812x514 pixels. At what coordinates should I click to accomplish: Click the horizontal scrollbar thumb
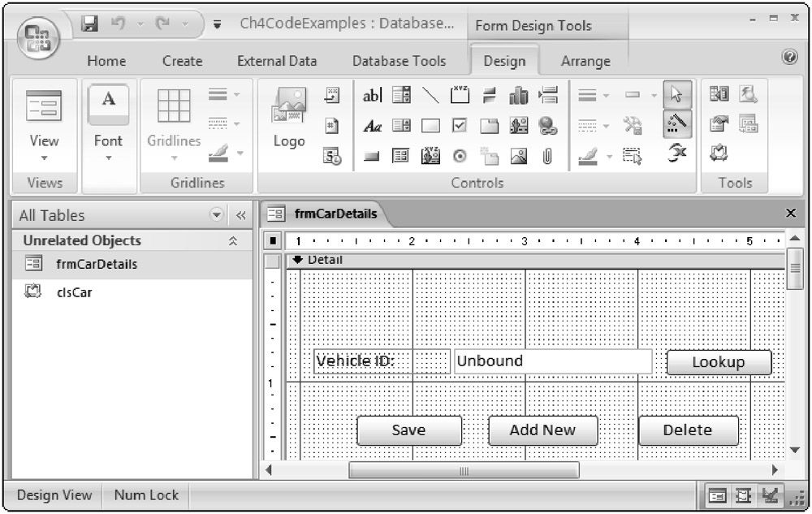pyautogui.click(x=464, y=470)
